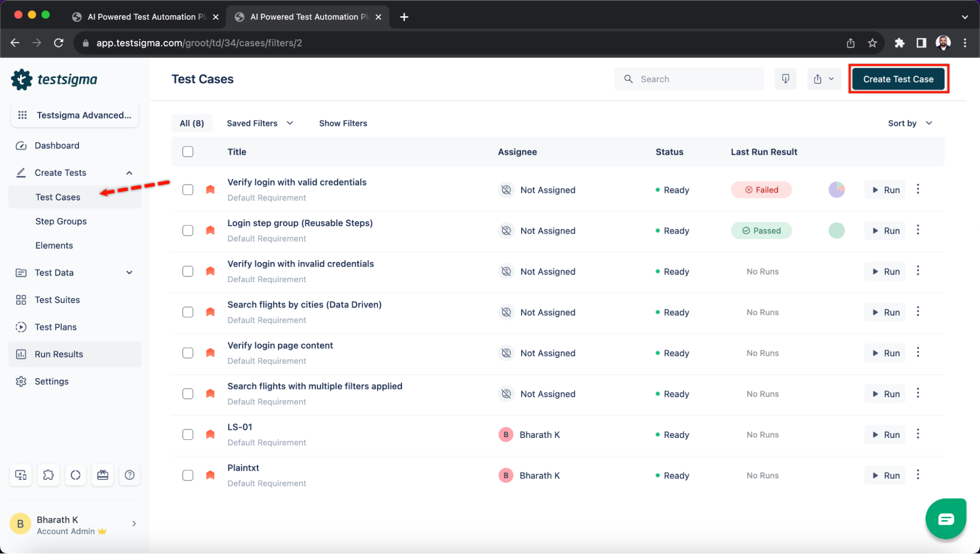980x554 pixels.
Task: Open the import test cases icon
Action: tap(785, 79)
